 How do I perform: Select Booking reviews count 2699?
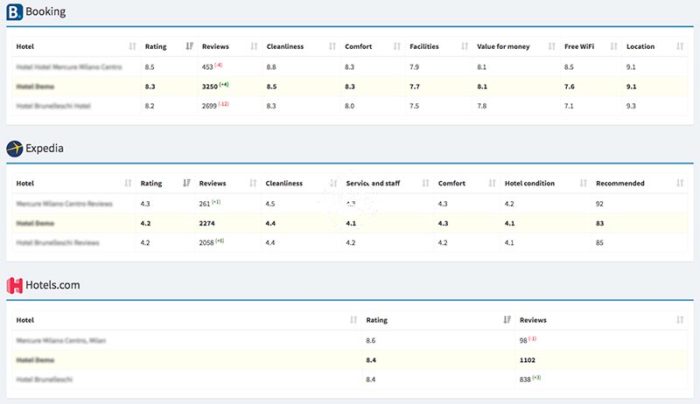209,106
